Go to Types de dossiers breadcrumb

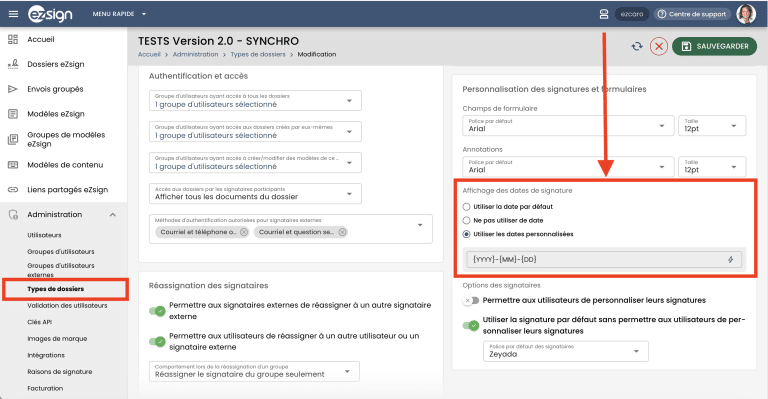click(x=258, y=54)
